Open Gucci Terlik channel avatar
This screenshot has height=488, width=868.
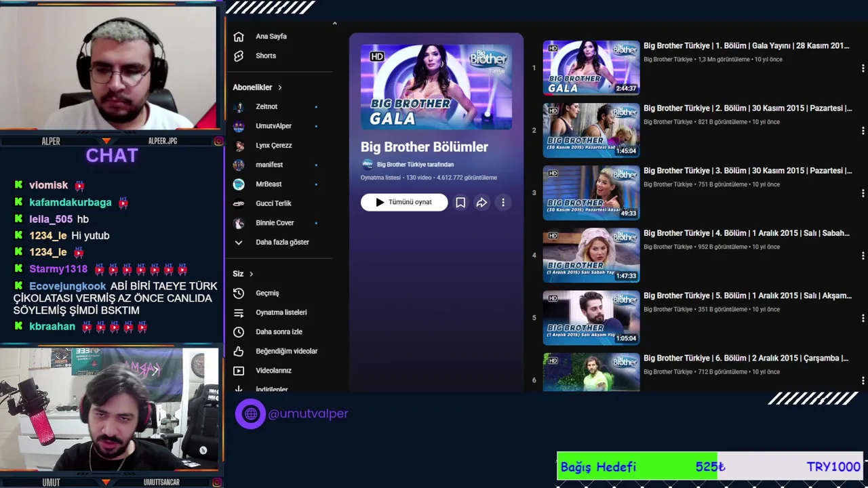tap(239, 203)
